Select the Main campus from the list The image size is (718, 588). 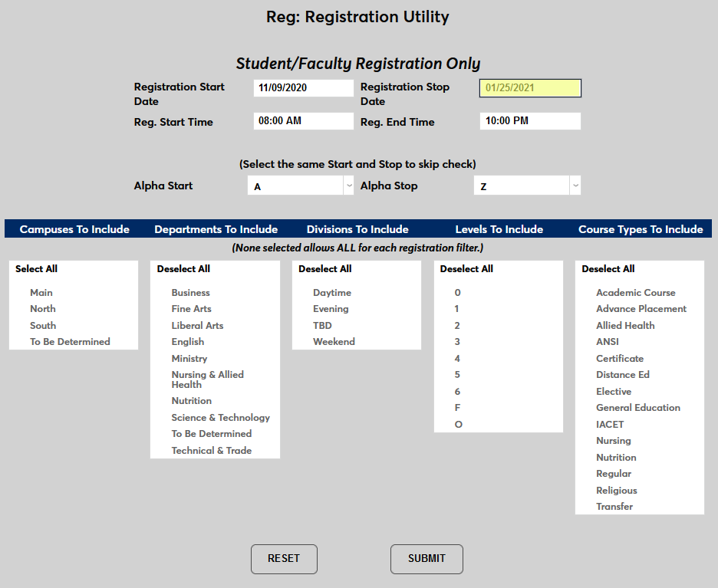click(41, 292)
